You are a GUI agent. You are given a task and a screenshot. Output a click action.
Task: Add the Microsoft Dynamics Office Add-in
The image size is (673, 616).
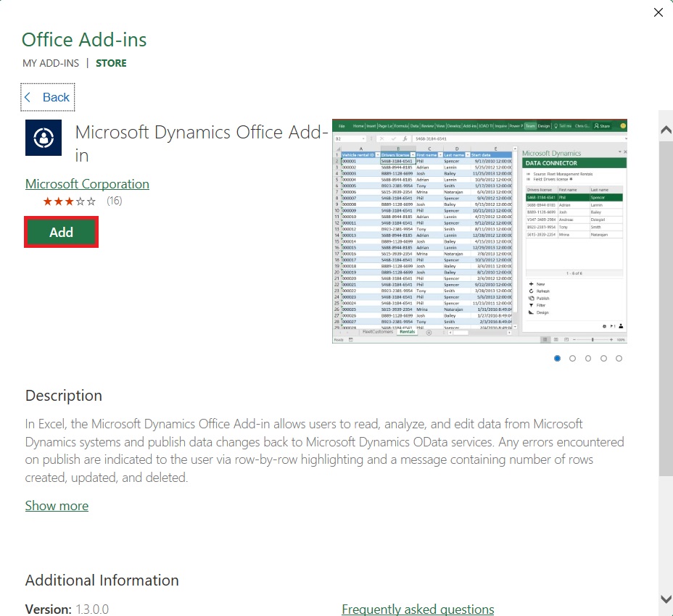(x=62, y=232)
